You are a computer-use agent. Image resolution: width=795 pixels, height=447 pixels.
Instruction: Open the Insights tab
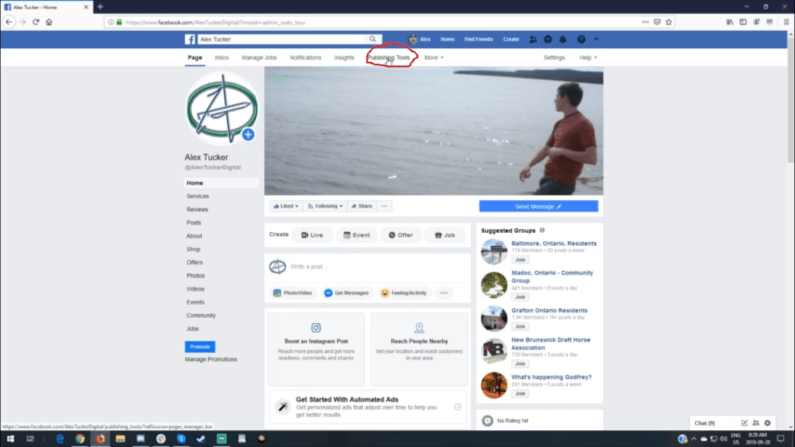344,58
